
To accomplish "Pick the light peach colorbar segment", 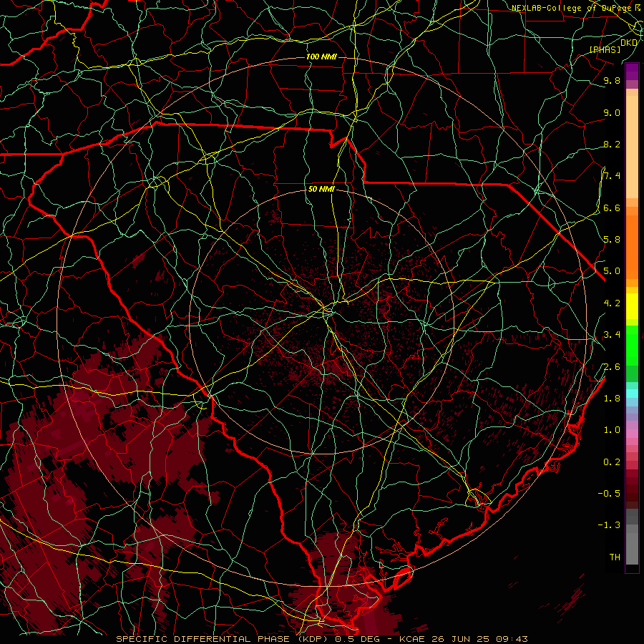I will click(x=632, y=147).
